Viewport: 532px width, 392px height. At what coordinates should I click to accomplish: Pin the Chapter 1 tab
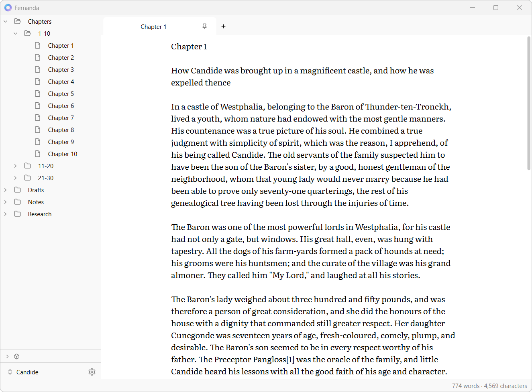point(204,26)
